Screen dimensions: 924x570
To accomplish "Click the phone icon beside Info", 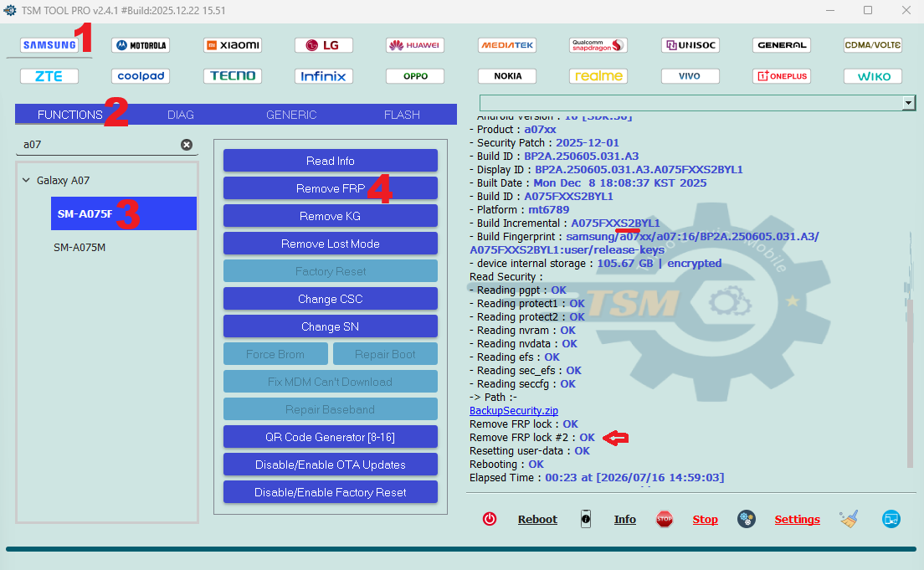I will (x=585, y=519).
